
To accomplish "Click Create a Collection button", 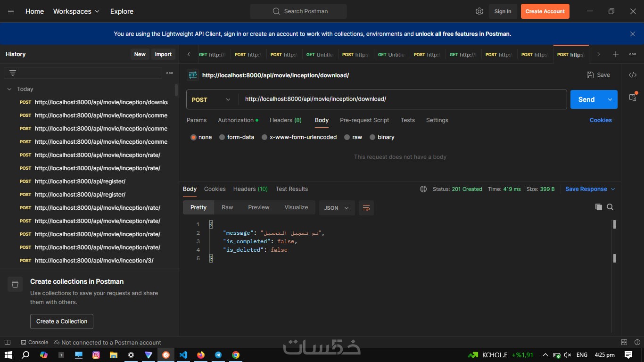I will [62, 321].
